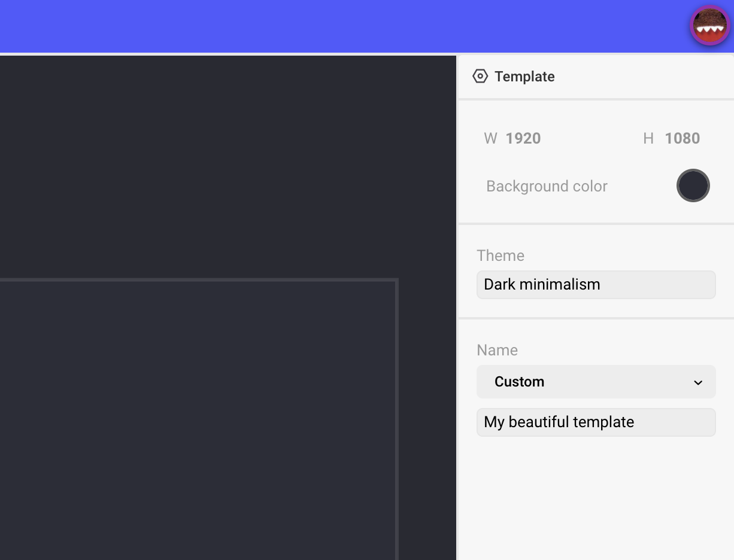This screenshot has width=734, height=560.
Task: Open the background color swatch picker
Action: coord(693,185)
